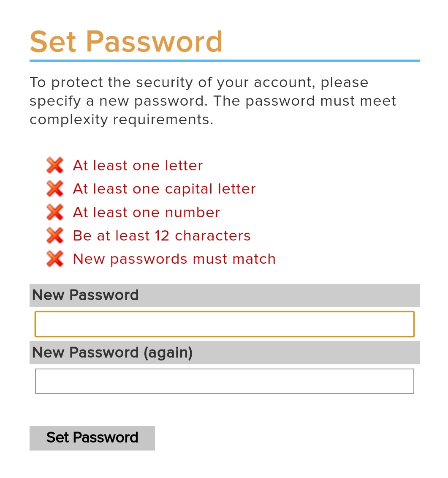Click the account security instruction paragraph
This screenshot has height=478, width=448.
click(x=213, y=101)
